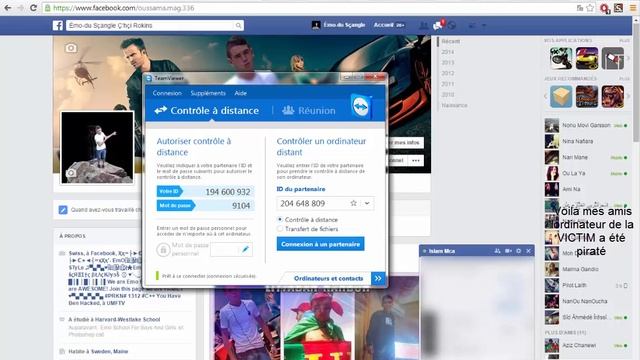Add partner to favorites with star icon
The height and width of the screenshot is (360, 640).
click(353, 203)
